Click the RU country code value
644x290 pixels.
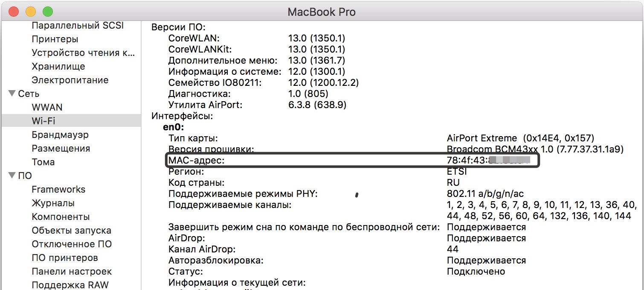(453, 182)
